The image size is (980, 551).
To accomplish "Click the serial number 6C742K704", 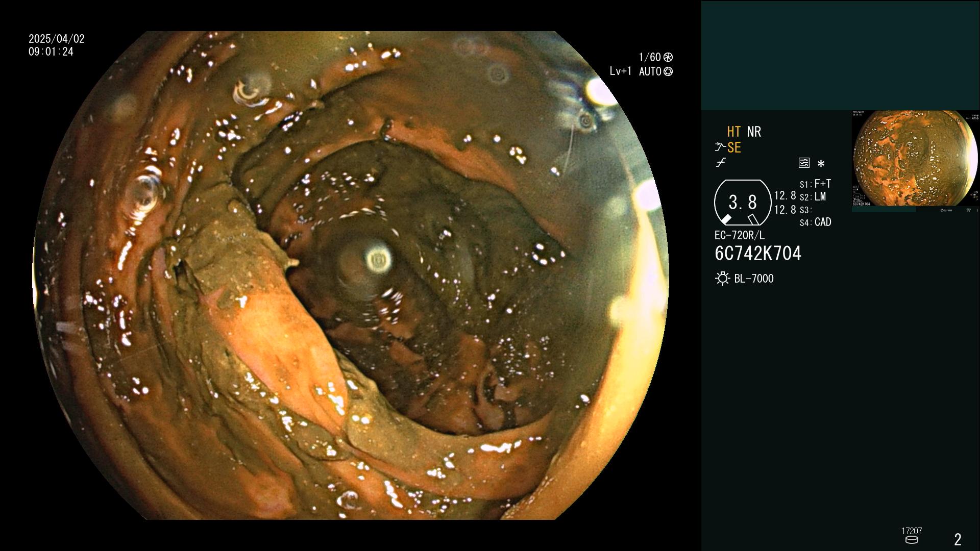I will point(758,254).
